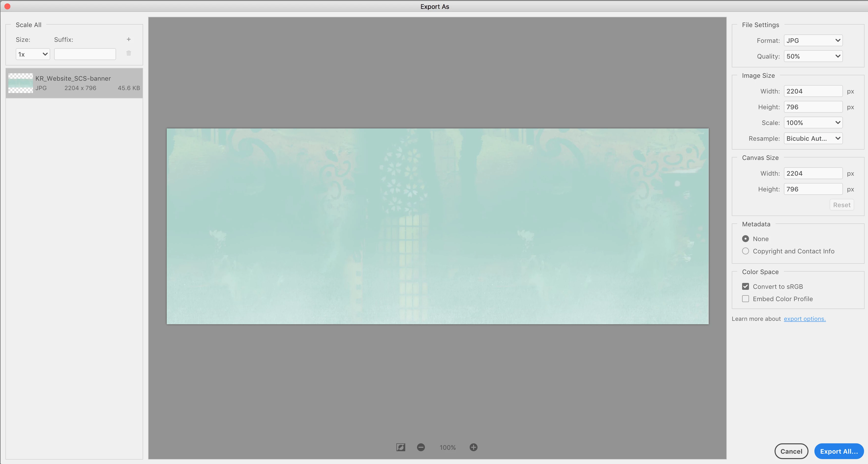Viewport: 868px width, 464px height.
Task: Open the Format dropdown showing JPG
Action: click(813, 40)
